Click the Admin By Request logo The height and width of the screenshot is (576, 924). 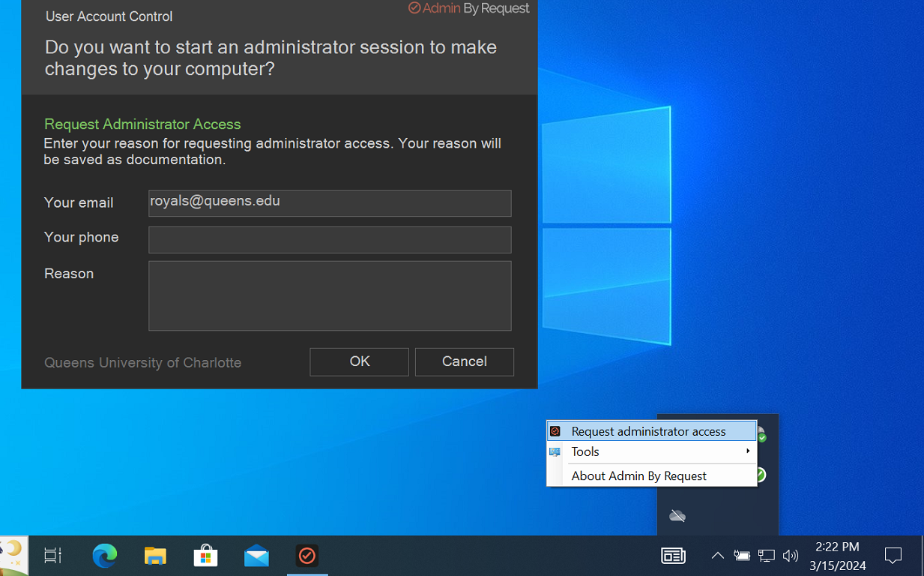[469, 8]
